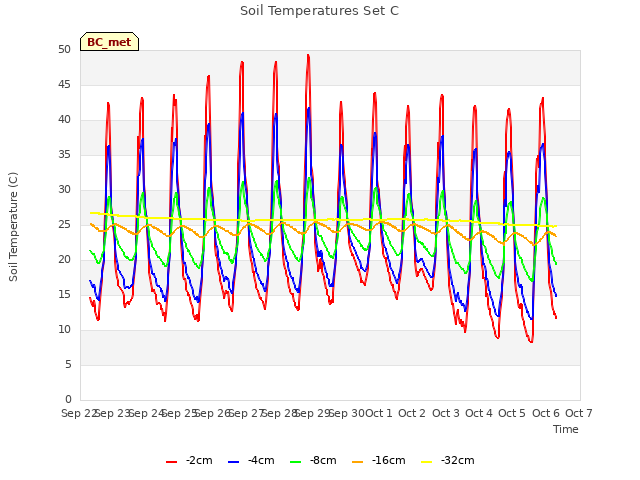The height and width of the screenshot is (480, 640).
Task: Click the Oct 5 x-axis tick label
Action: (512, 413)
